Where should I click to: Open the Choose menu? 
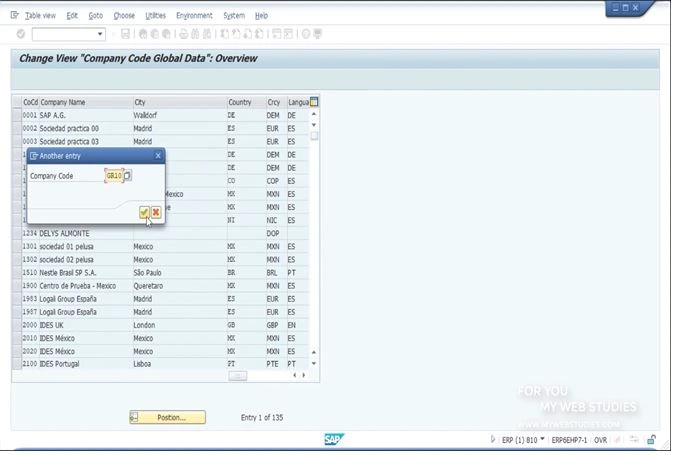124,15
